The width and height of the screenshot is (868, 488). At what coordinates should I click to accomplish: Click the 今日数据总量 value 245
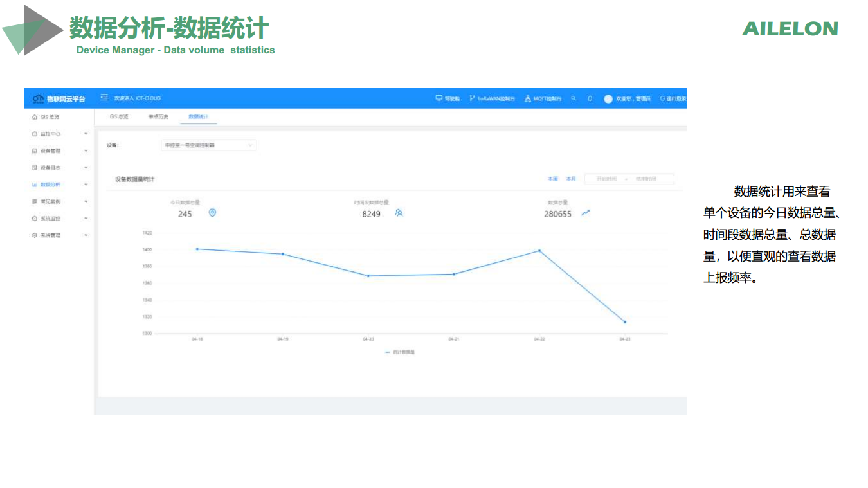pyautogui.click(x=185, y=214)
